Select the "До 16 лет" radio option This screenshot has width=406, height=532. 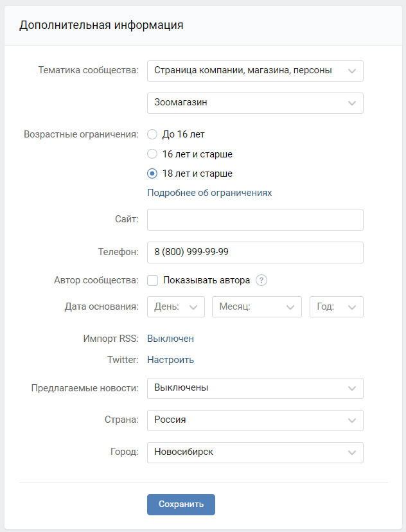(152, 134)
